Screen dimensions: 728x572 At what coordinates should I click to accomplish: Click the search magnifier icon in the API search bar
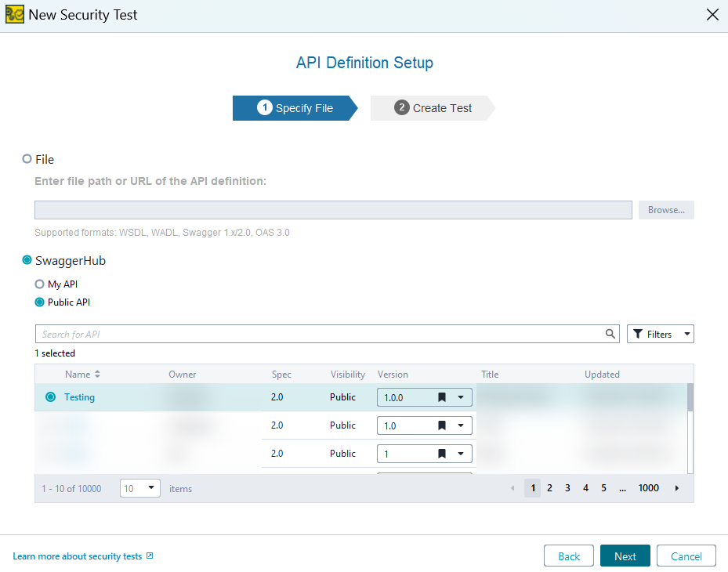[x=610, y=333]
